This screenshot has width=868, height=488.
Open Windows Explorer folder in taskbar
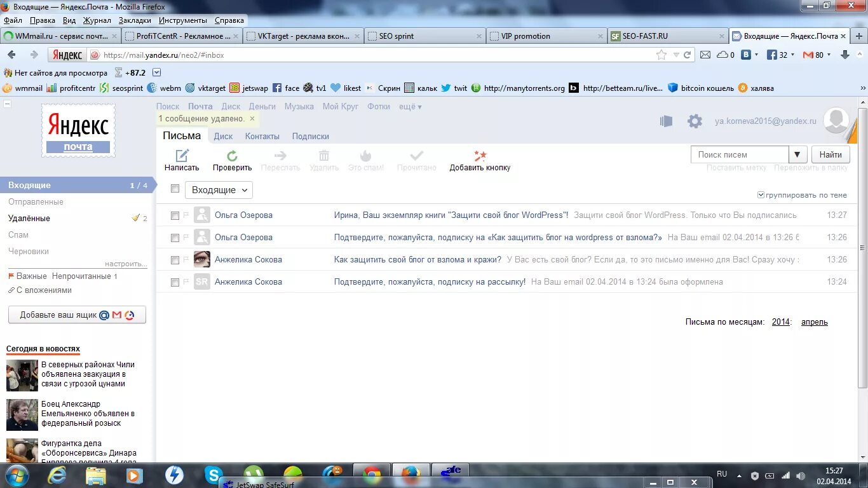(x=96, y=475)
